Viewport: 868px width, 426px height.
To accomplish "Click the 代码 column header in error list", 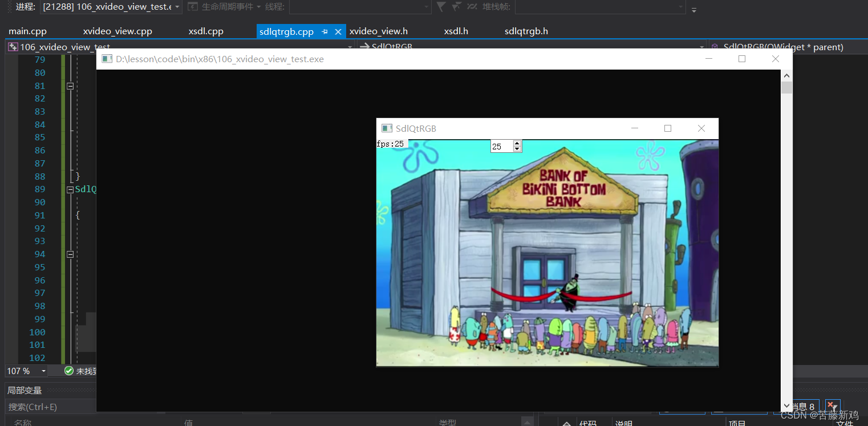I will pyautogui.click(x=588, y=423).
